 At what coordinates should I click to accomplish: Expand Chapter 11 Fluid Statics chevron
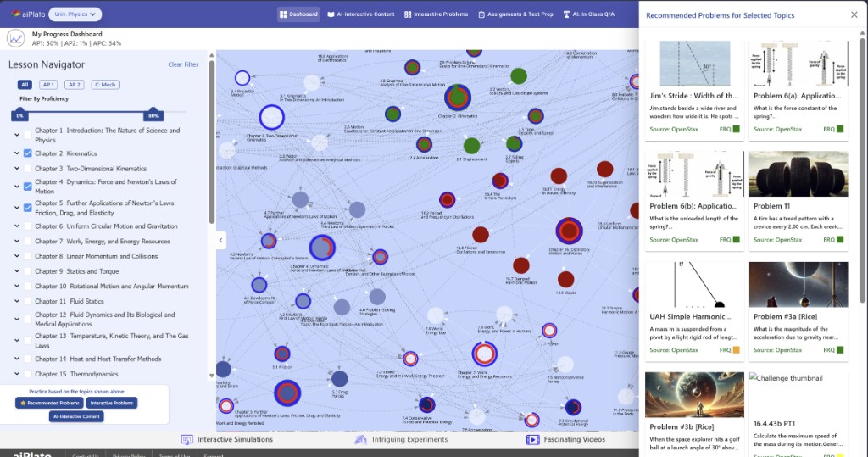coord(17,301)
